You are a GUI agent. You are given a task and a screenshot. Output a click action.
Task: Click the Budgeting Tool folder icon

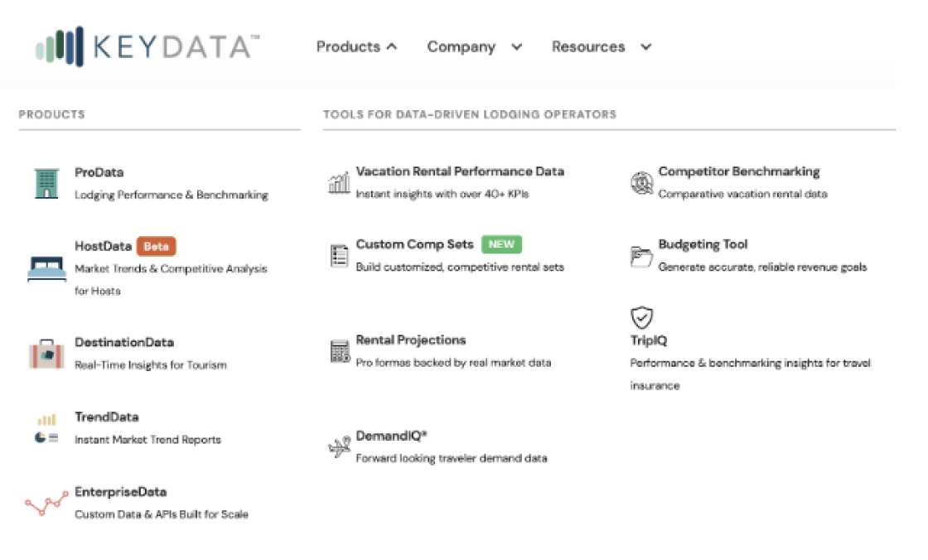(641, 256)
